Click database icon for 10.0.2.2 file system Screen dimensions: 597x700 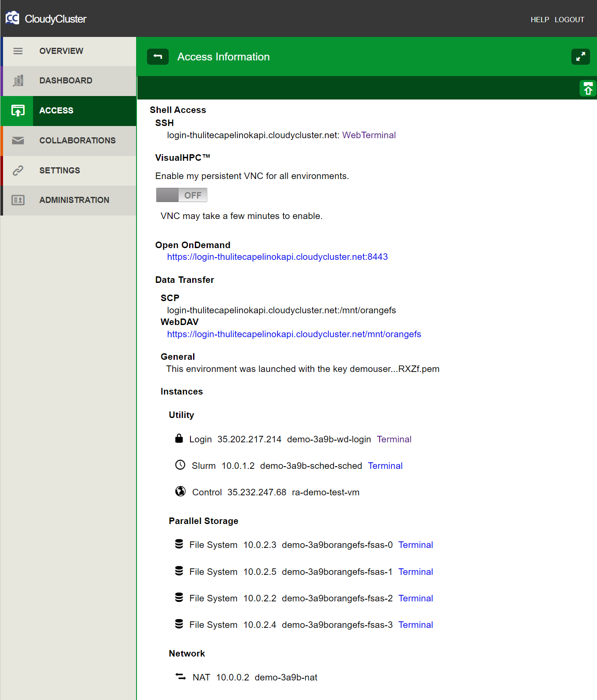click(x=179, y=597)
